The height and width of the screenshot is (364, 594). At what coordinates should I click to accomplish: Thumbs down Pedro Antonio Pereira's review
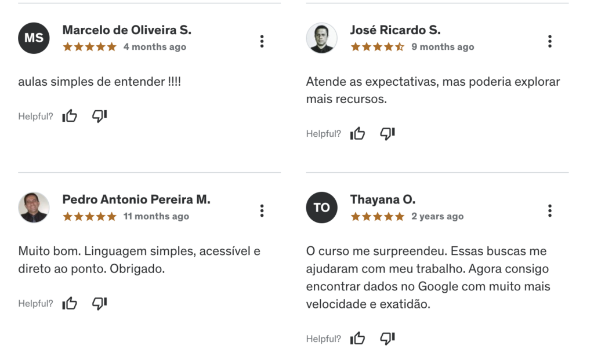[x=100, y=303]
